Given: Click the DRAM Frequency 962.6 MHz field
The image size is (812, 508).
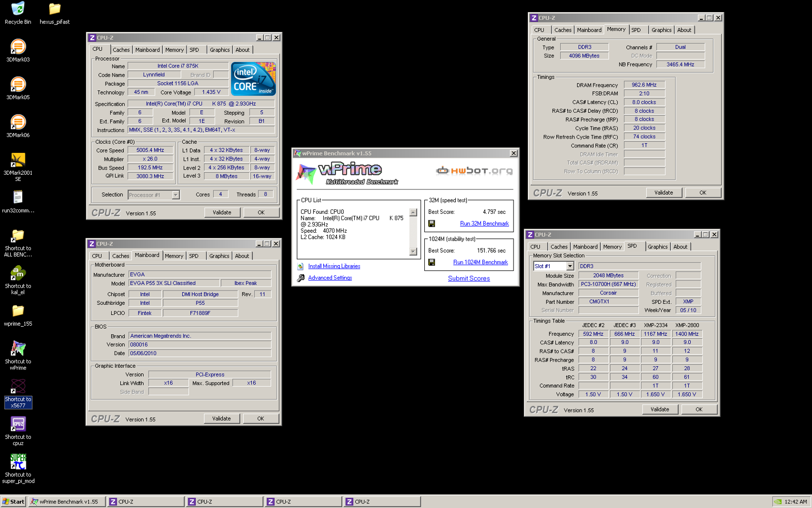Looking at the screenshot, I should click(644, 85).
